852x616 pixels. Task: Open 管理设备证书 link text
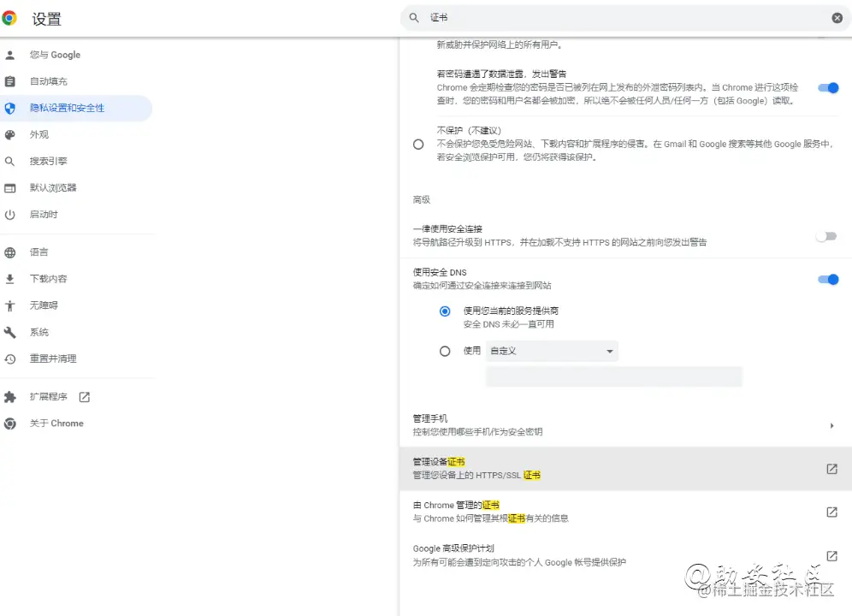pyautogui.click(x=439, y=462)
